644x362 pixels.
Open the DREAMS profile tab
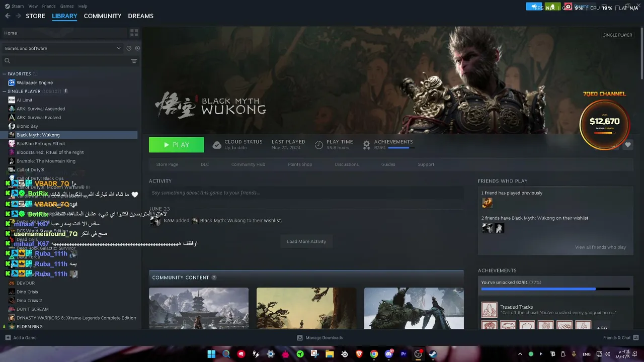point(140,16)
